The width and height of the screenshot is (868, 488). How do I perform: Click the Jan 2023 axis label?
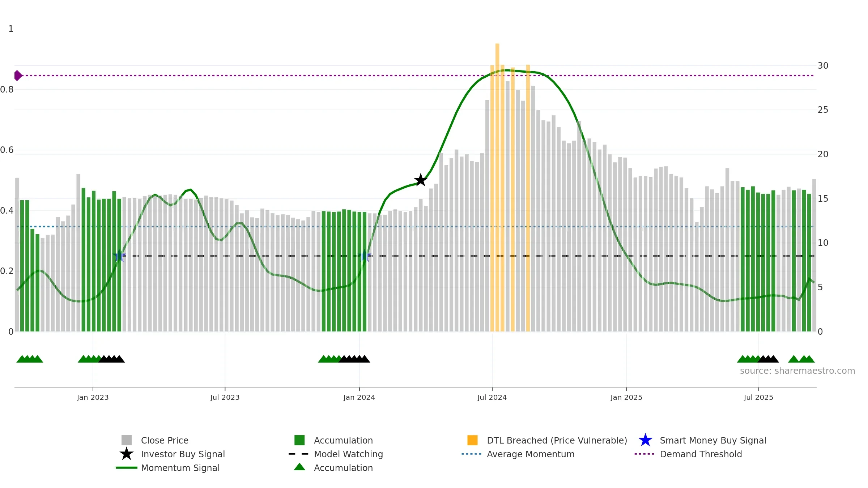[93, 397]
